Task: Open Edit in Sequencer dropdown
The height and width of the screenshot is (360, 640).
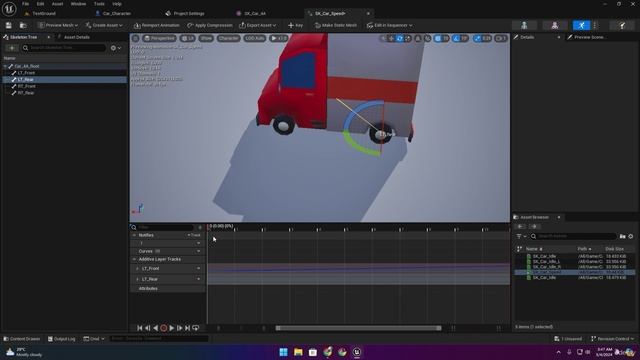Action: point(389,25)
